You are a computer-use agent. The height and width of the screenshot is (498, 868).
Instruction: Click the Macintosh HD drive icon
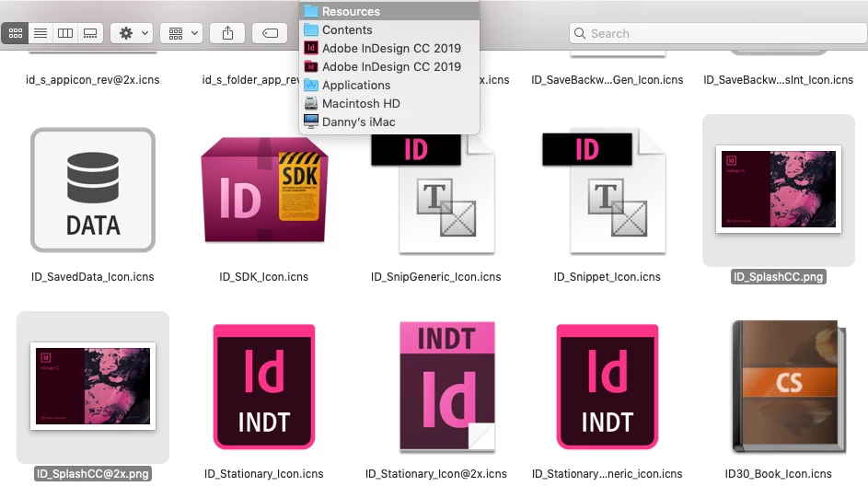tap(311, 103)
